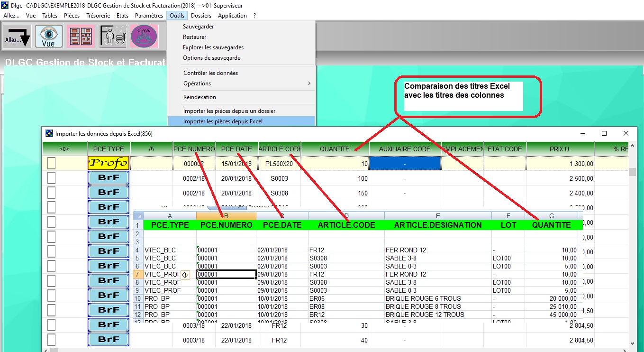
Task: Select the quantity cell 100
Action: [x=335, y=179]
